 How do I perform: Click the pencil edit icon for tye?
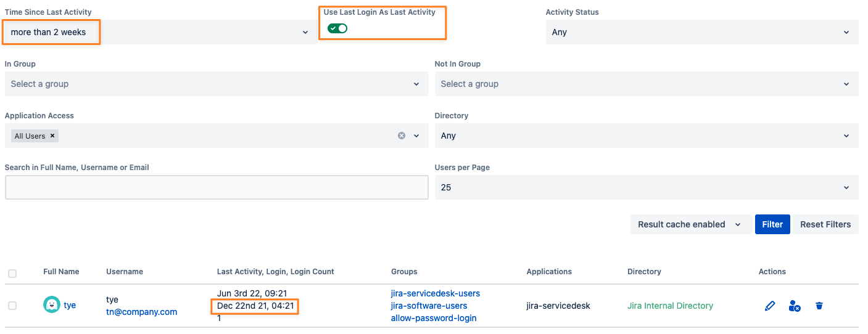[769, 306]
